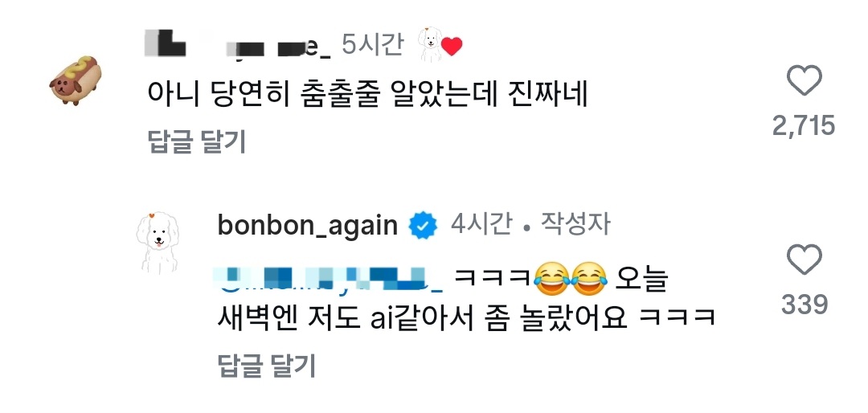This screenshot has width=868, height=413.
Task: Click the blue verified badge
Action: (423, 226)
